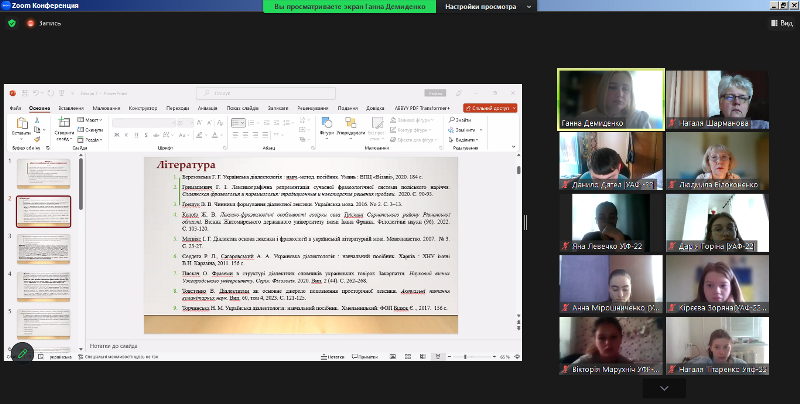
Task: Click the Arrange (Упорядкувати) icon
Action: pos(351,125)
